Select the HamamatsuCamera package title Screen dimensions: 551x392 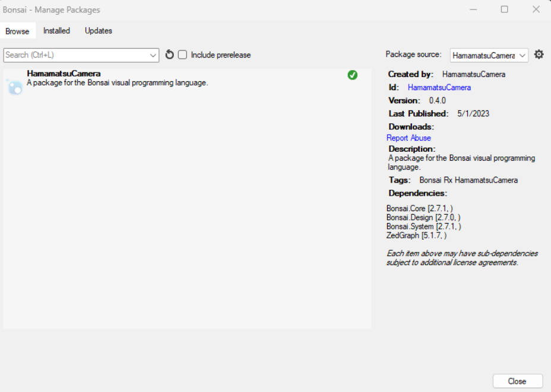pos(64,74)
